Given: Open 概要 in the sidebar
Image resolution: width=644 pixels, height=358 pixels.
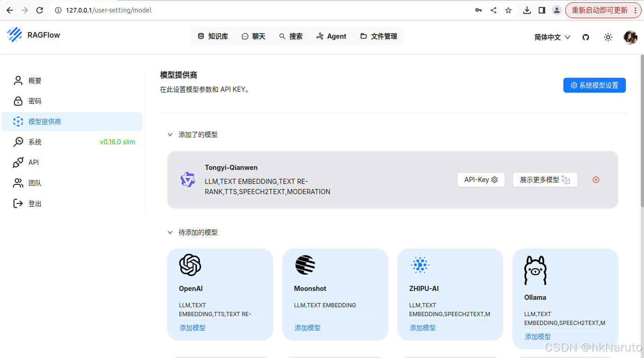Looking at the screenshot, I should (72, 81).
